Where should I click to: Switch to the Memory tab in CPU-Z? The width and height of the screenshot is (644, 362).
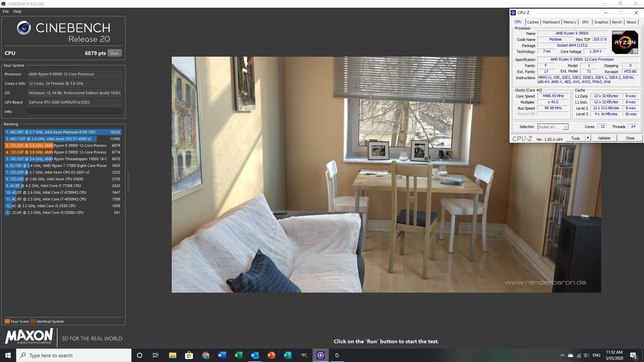(x=570, y=22)
